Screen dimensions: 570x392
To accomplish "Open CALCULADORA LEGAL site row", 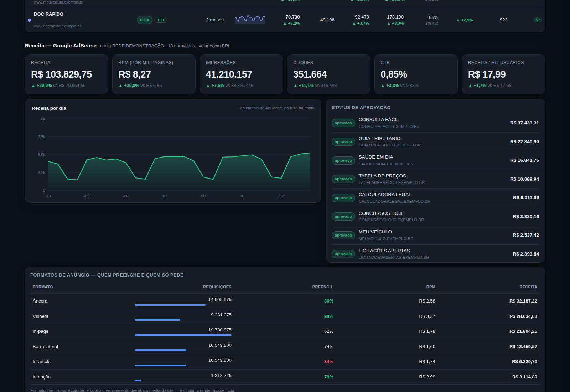I will pyautogui.click(x=435, y=198).
